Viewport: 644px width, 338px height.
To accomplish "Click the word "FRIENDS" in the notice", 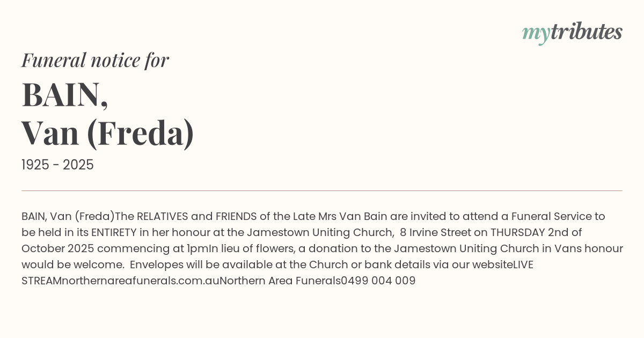I will 236,216.
